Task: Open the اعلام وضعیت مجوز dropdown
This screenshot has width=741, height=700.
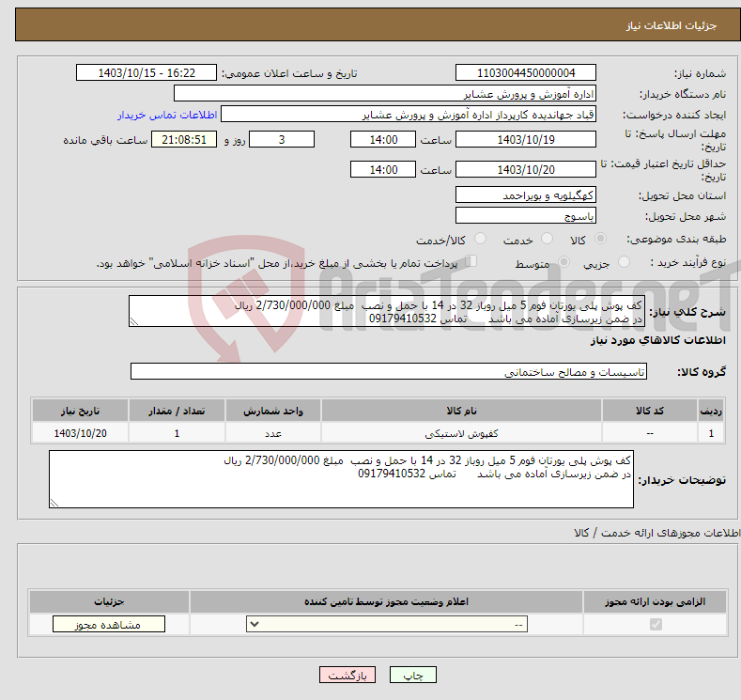Action: (387, 625)
